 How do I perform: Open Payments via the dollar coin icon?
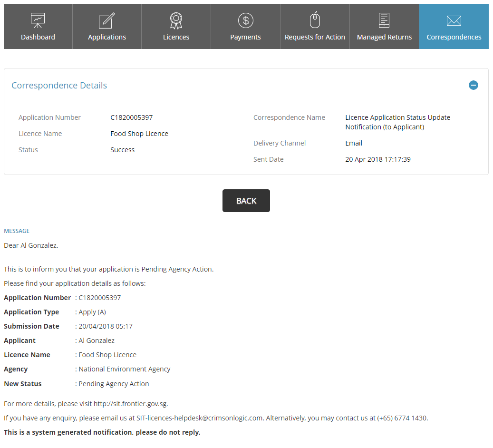coord(245,20)
